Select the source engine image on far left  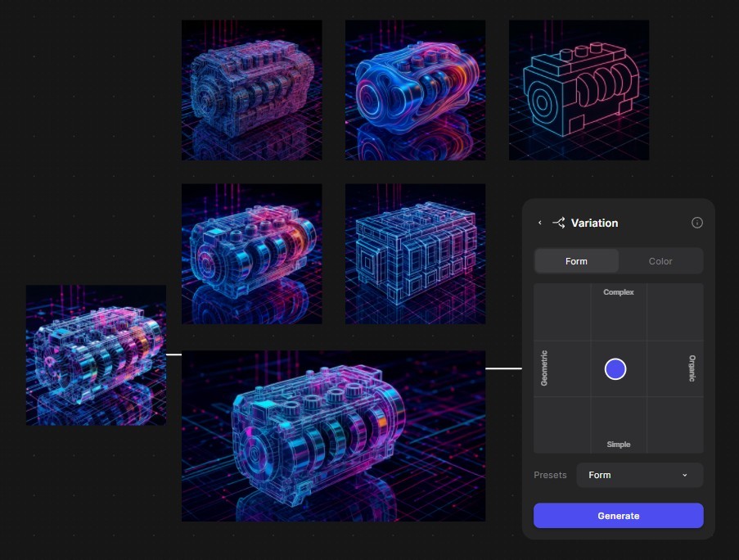click(96, 355)
